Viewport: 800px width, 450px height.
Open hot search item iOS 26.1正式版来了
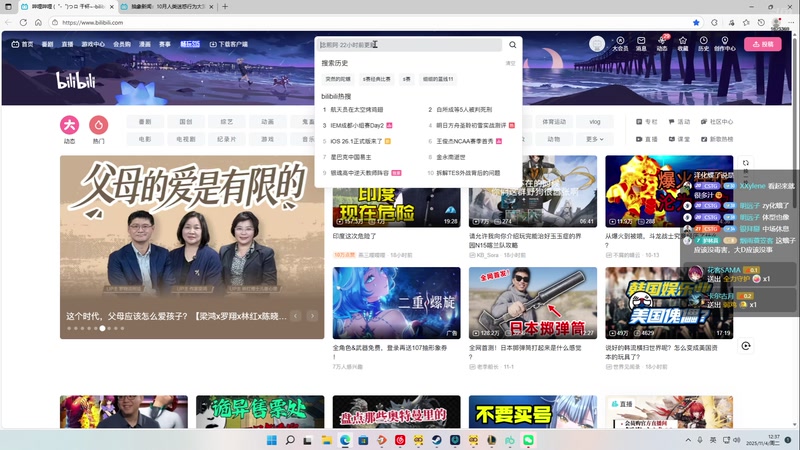coord(356,141)
